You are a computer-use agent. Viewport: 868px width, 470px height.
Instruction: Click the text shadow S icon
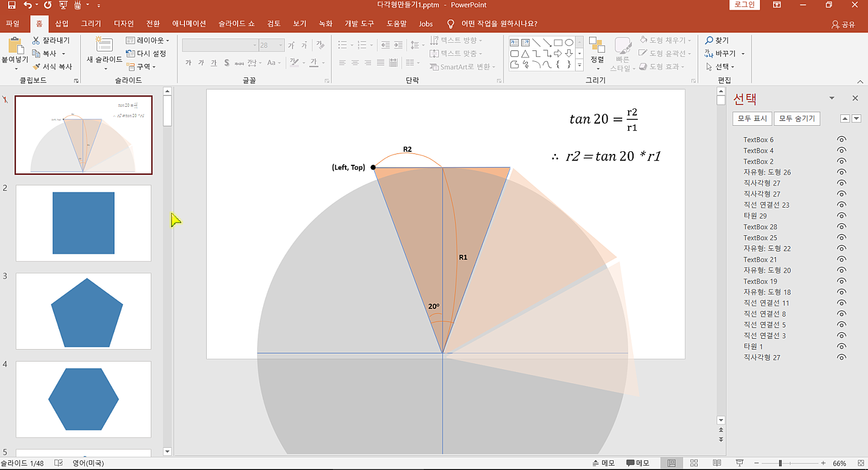(x=227, y=63)
